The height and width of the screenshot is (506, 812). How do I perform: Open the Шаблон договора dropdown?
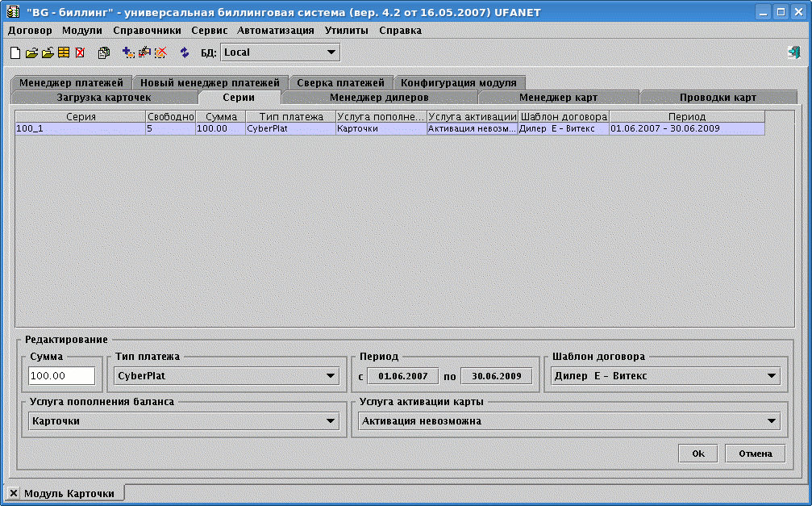tap(772, 376)
